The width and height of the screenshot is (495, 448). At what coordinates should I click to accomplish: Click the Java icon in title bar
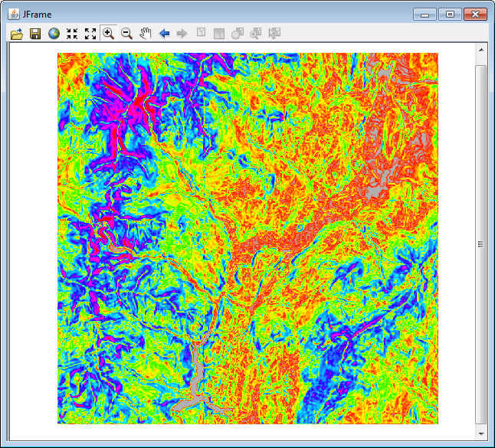14,14
